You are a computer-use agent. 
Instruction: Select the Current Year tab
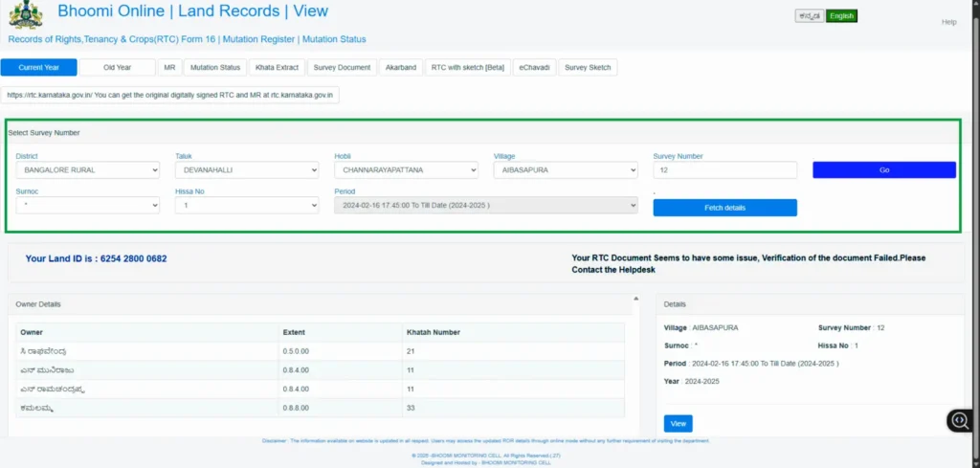tap(38, 68)
